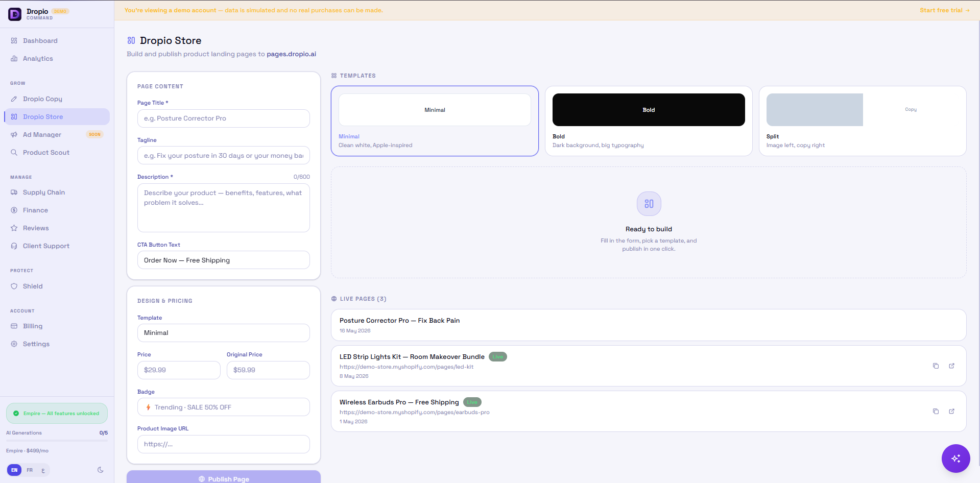This screenshot has width=980, height=483.
Task: Select the Bold template card
Action: click(649, 121)
